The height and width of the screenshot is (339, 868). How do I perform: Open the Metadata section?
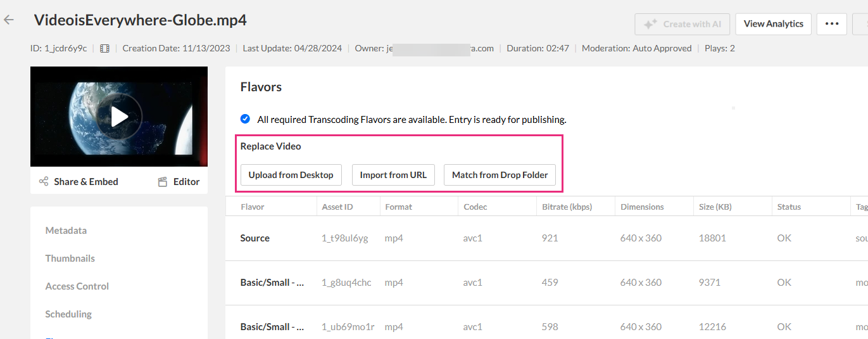(x=66, y=231)
